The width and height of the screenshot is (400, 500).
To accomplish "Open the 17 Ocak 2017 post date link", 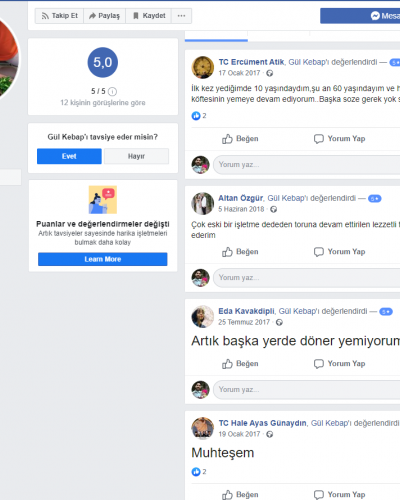I will pyautogui.click(x=239, y=73).
